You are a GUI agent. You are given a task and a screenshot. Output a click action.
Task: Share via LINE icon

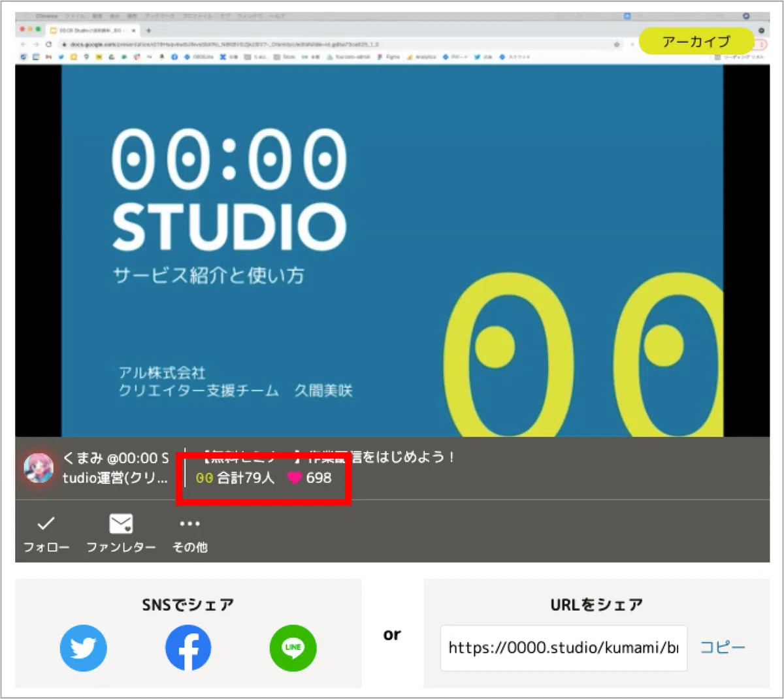pos(293,648)
